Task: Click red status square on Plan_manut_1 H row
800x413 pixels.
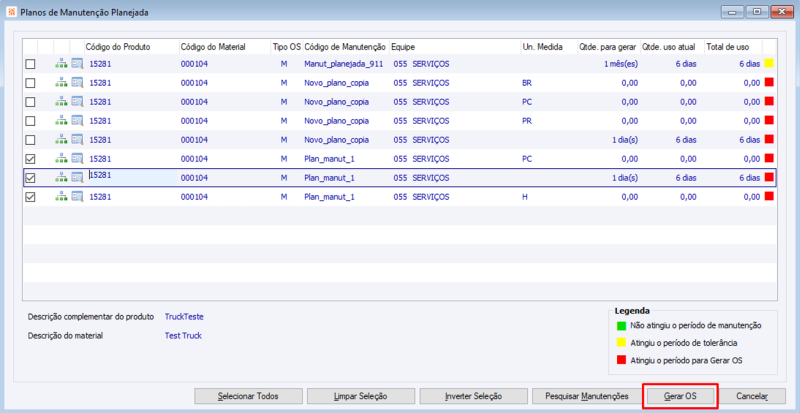Action: [x=769, y=196]
